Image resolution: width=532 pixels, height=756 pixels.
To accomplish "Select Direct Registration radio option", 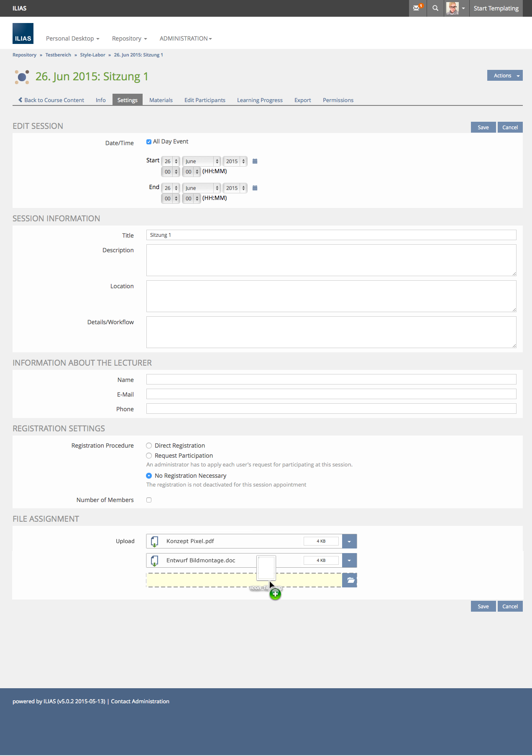I will tap(149, 446).
